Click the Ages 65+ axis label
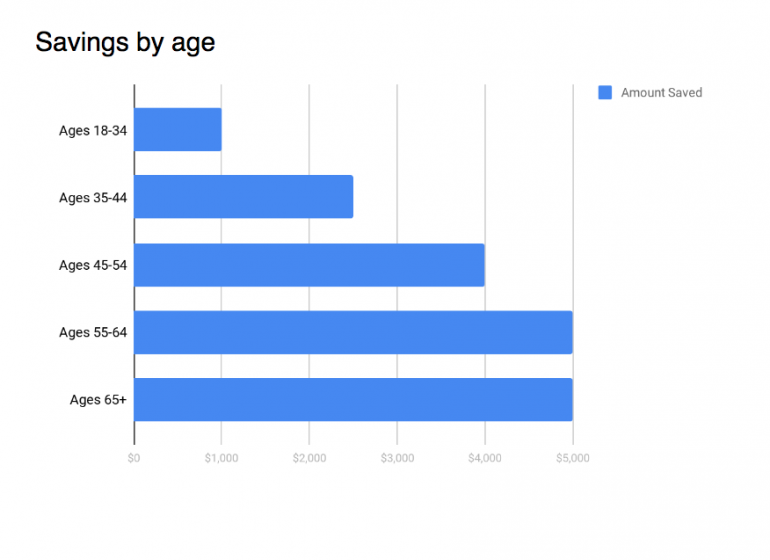The width and height of the screenshot is (770, 560). point(98,399)
